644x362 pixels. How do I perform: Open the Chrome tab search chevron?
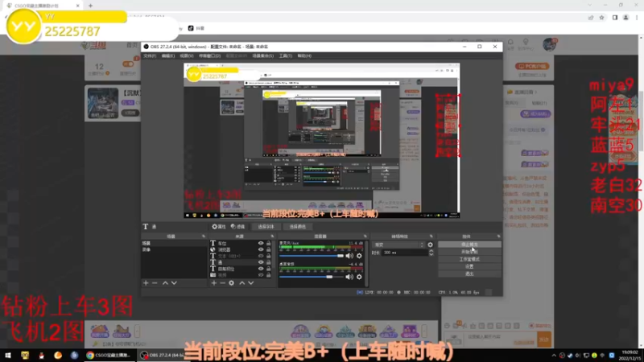point(590,6)
